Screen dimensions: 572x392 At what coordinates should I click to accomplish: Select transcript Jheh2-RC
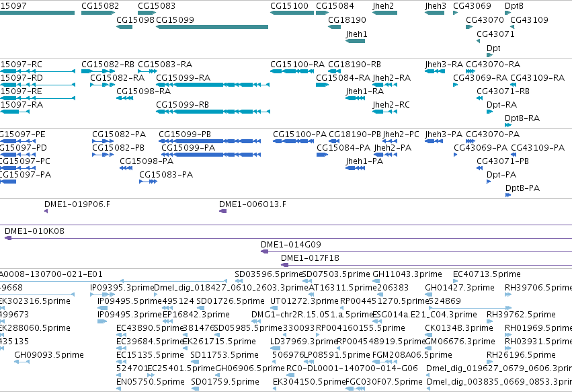[384, 112]
